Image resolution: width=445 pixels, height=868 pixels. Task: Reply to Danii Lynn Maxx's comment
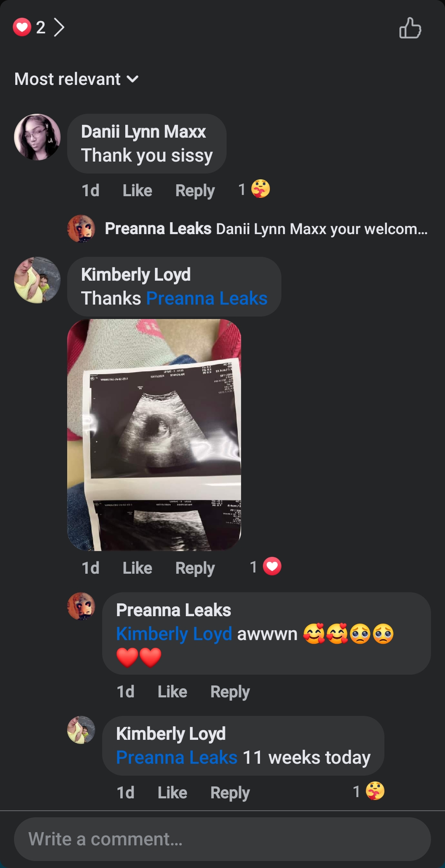click(195, 190)
